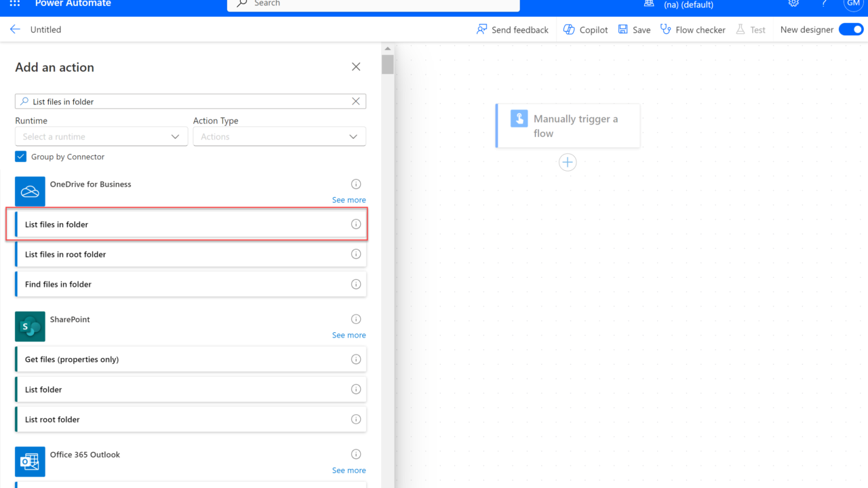Screen dimensions: 868x488
Task: Click Save in the command bar
Action: pos(634,30)
